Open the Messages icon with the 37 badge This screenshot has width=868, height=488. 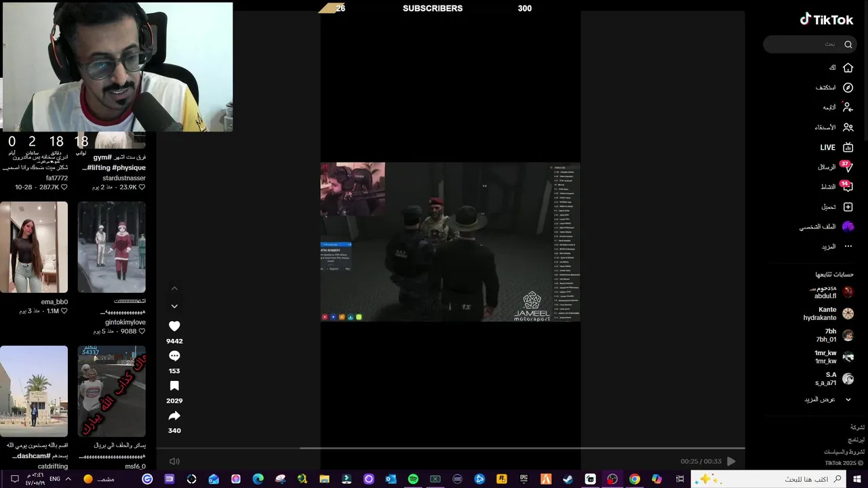pos(847,167)
